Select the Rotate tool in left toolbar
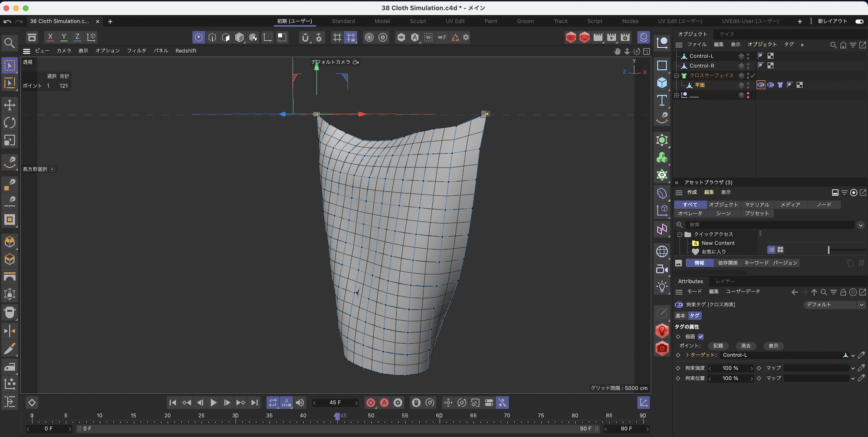Viewport: 868px width, 437px height. coord(10,123)
